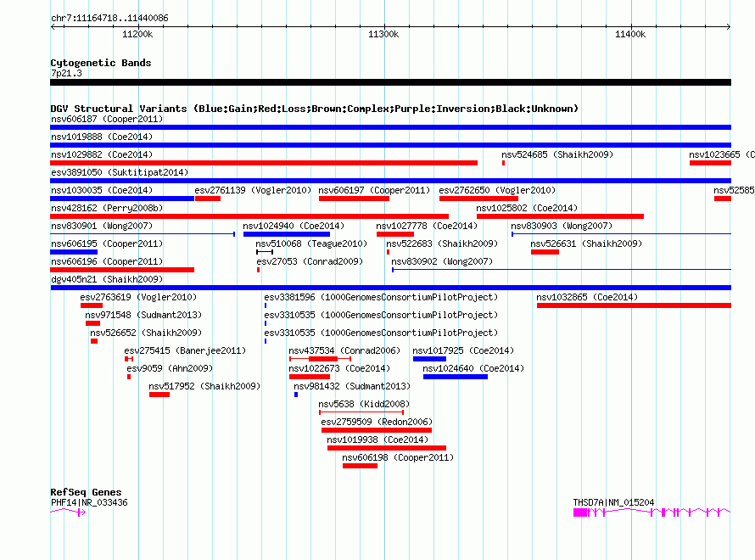Click esv27053 (Conrad2009) label
755x560 pixels.
point(310,261)
